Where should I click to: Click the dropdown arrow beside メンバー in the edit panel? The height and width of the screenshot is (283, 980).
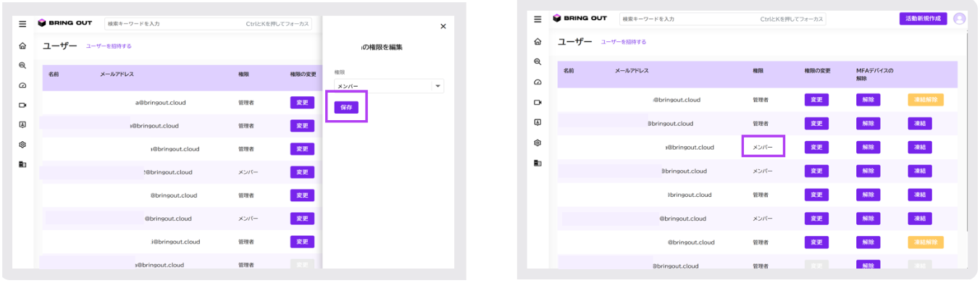[437, 87]
